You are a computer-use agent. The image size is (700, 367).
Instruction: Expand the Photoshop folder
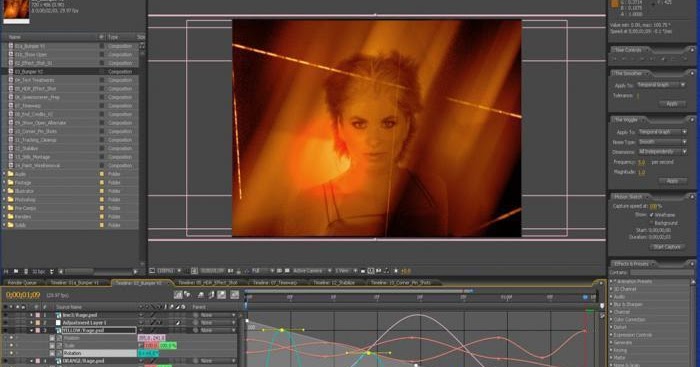point(4,200)
